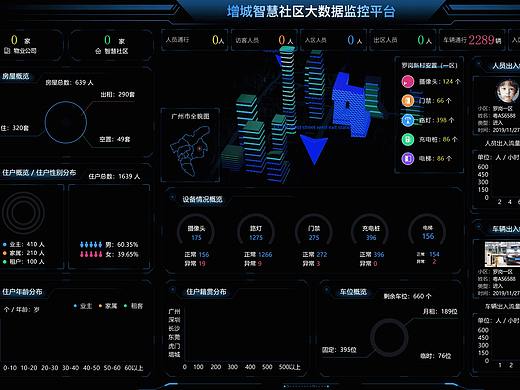Click the person face photo thumbnail

point(508,90)
